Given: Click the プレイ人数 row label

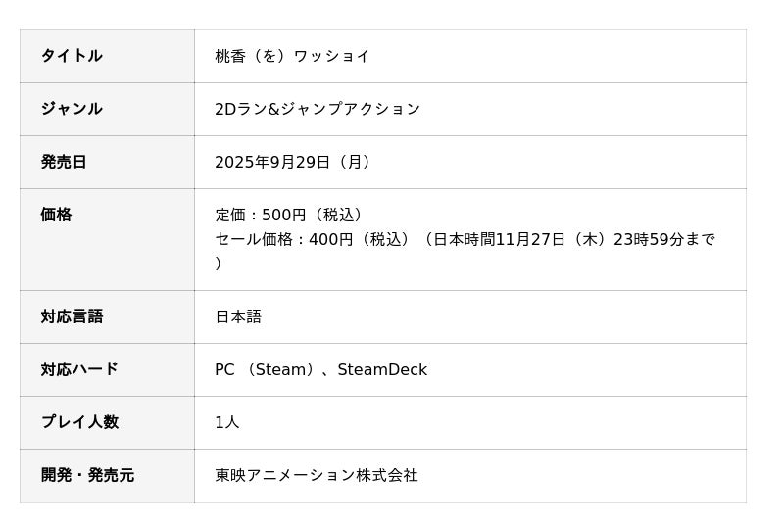Looking at the screenshot, I should click(x=79, y=422).
